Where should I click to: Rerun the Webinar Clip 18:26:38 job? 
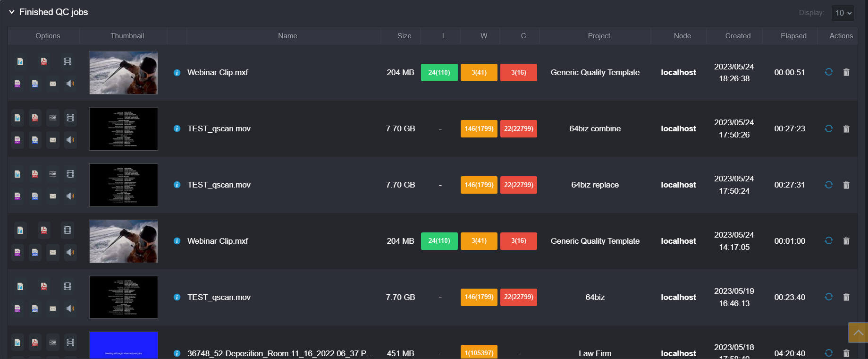[828, 72]
